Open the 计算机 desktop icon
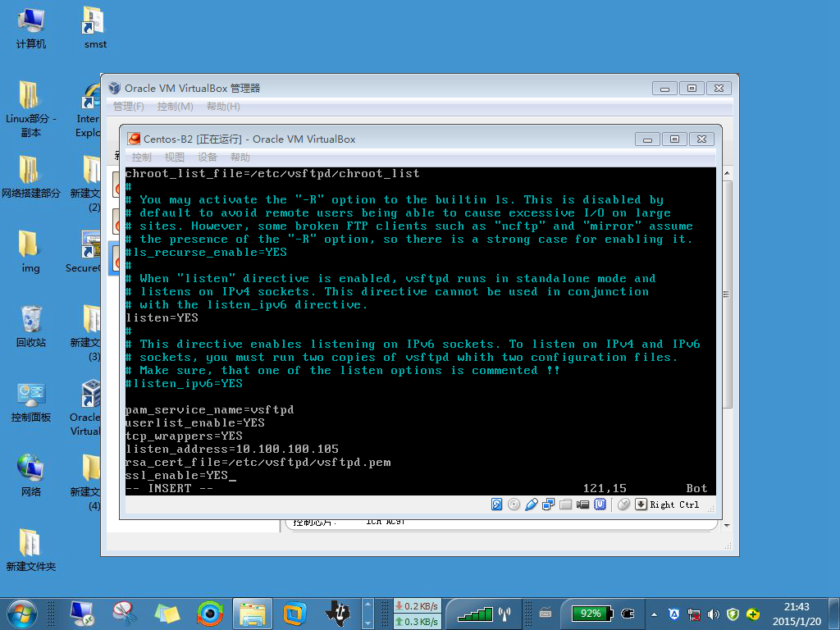The image size is (840, 630). point(30,28)
